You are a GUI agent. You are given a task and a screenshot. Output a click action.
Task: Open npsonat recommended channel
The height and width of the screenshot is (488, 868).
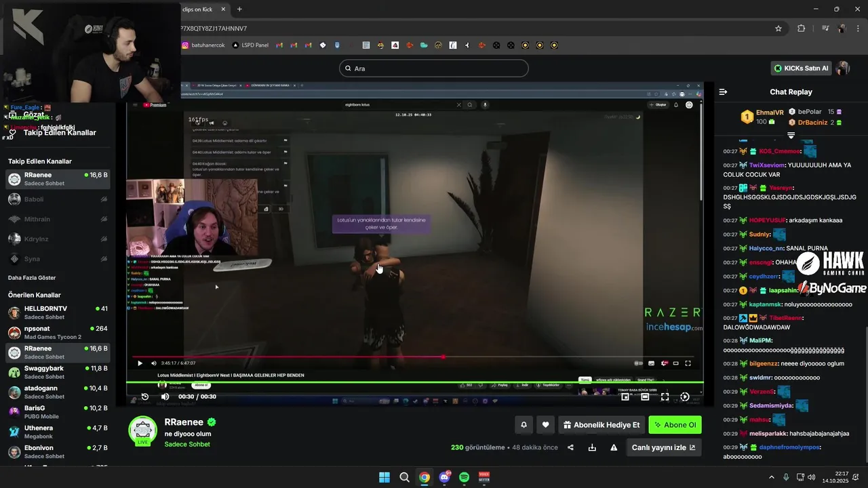tap(58, 332)
